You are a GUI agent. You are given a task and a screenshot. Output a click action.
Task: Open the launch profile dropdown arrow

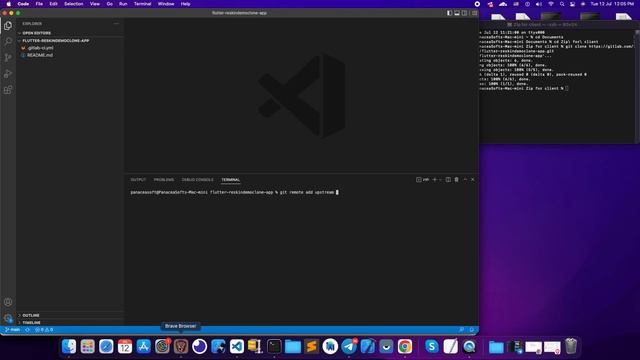[x=440, y=180]
